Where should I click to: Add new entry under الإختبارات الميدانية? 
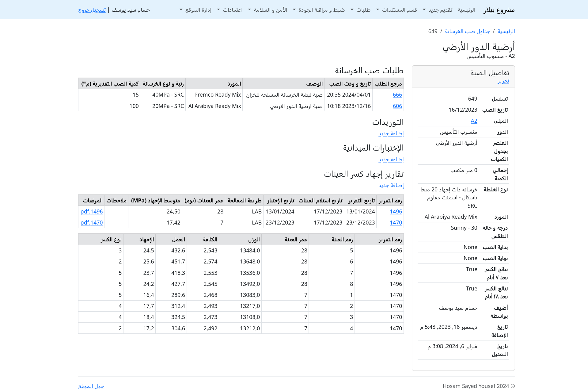pyautogui.click(x=391, y=159)
